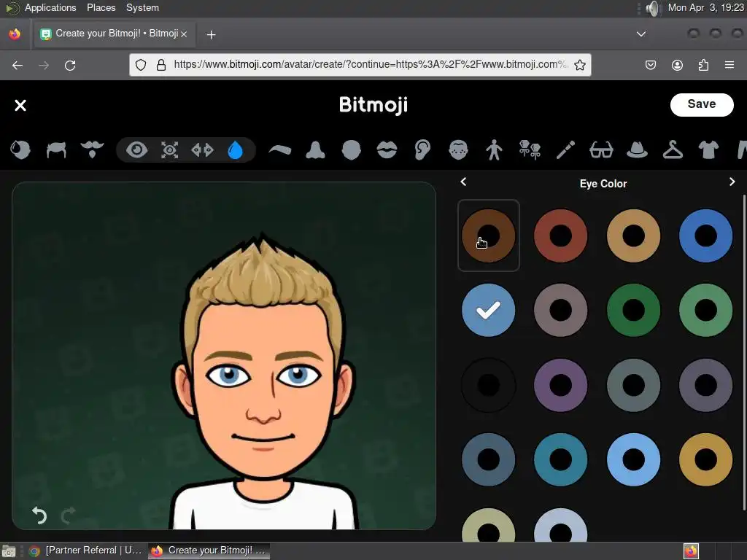The image size is (747, 560).
Task: Open the facial hair mustache icon
Action: coord(92,149)
